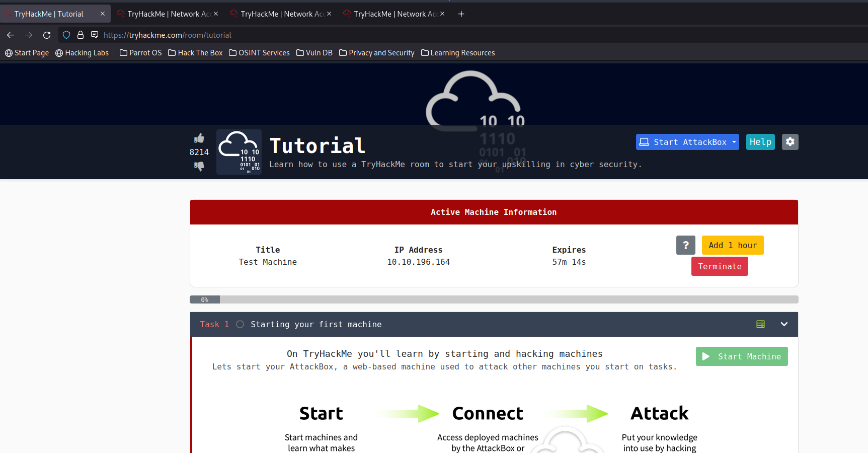Open the room settings gear icon

[790, 142]
